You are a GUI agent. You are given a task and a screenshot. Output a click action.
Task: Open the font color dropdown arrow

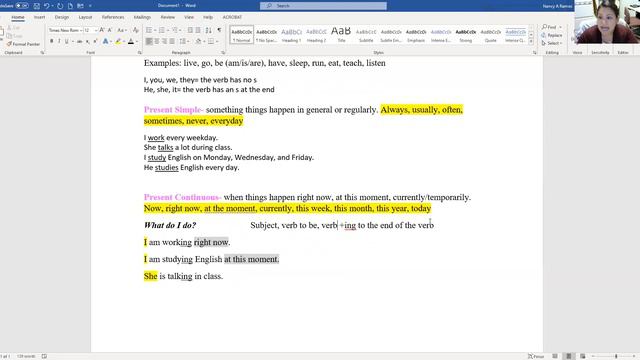point(137,41)
